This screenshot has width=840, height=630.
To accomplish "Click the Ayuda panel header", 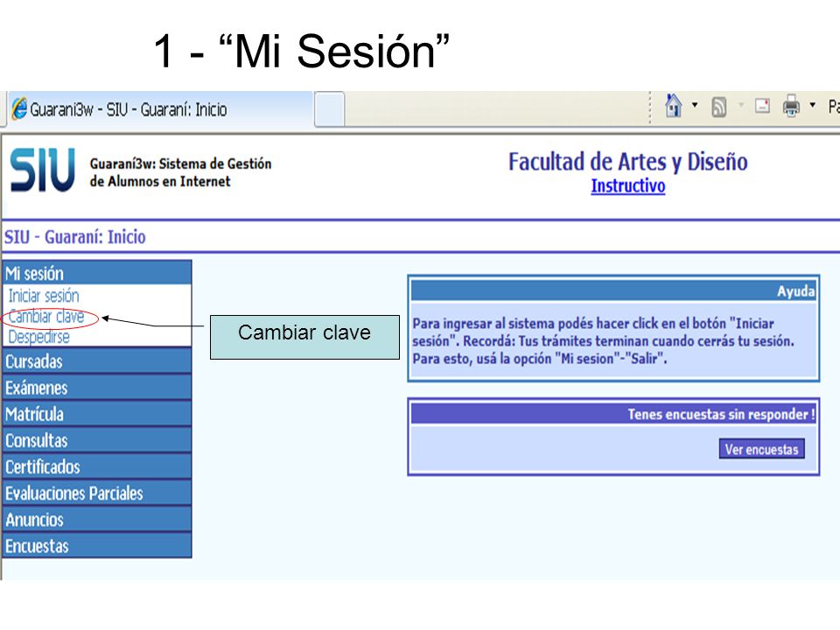I will click(613, 290).
